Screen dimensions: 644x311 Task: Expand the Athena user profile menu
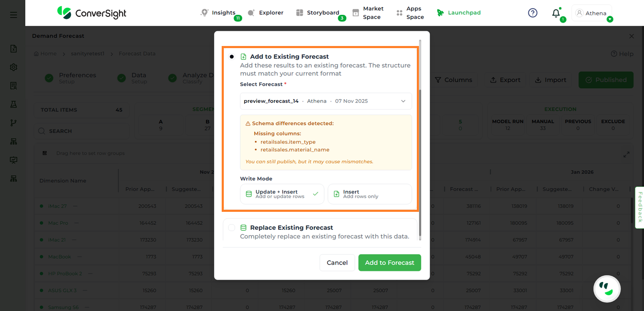(592, 13)
